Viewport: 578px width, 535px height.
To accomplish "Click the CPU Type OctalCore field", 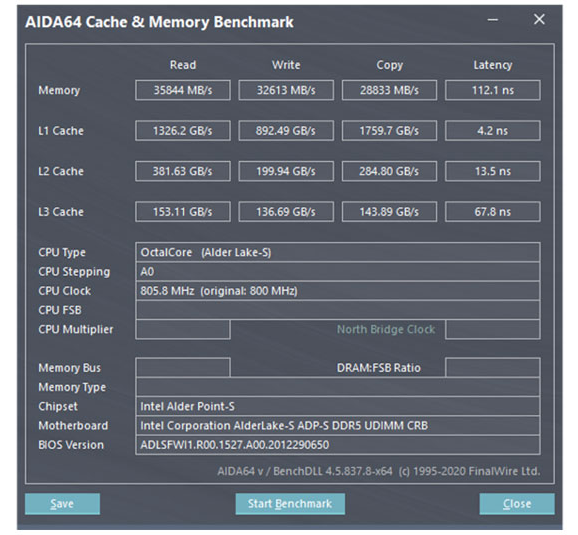I will 338,252.
